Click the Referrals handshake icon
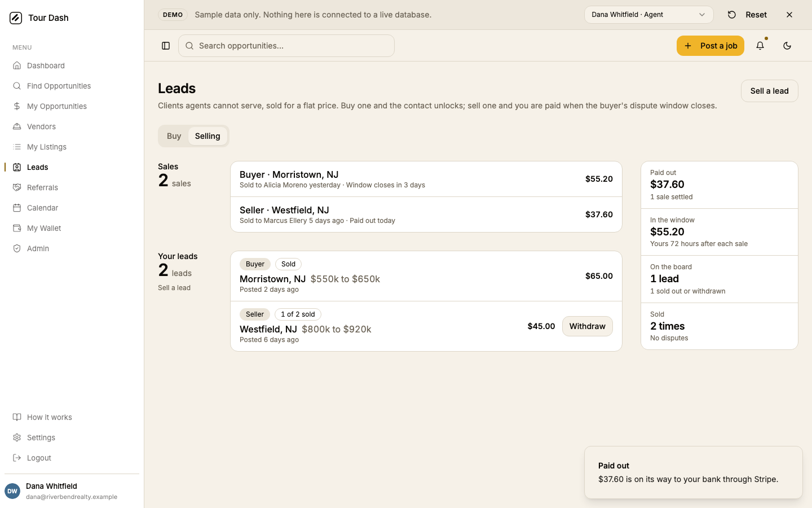Viewport: 812px width, 508px height. pos(17,187)
